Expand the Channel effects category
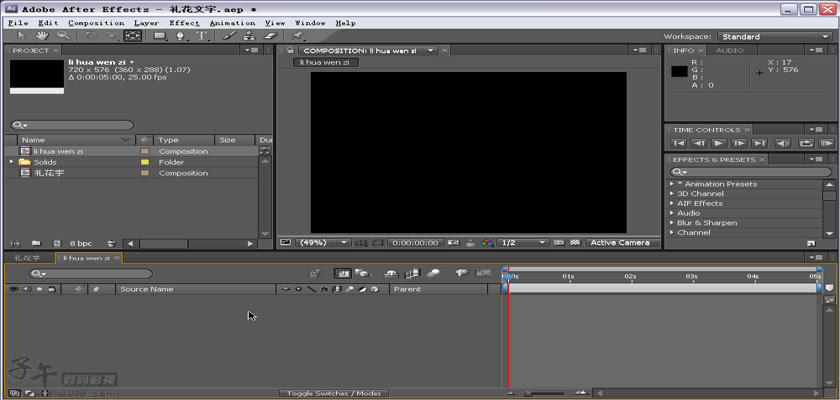The image size is (840, 400). (672, 232)
